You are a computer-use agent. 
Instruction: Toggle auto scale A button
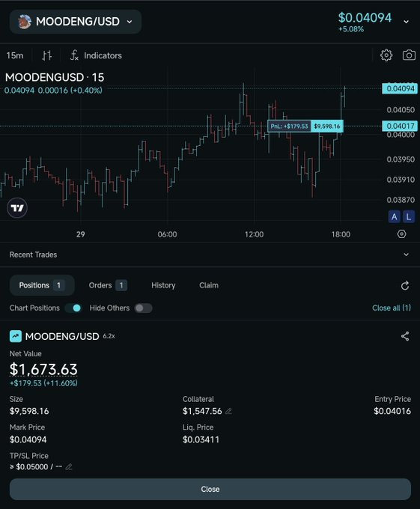394,216
